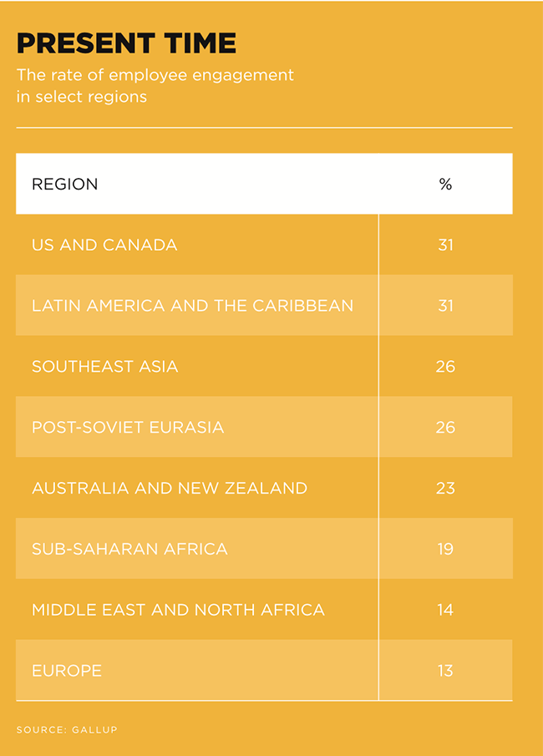The height and width of the screenshot is (756, 543).
Task: Select Post-Soviet Eurasia's percentage value
Action: click(445, 428)
